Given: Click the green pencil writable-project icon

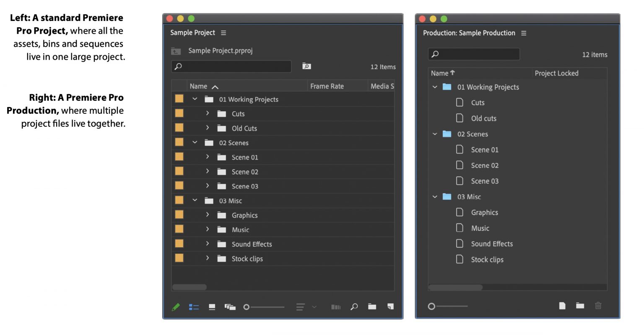Looking at the screenshot, I should coord(176,307).
